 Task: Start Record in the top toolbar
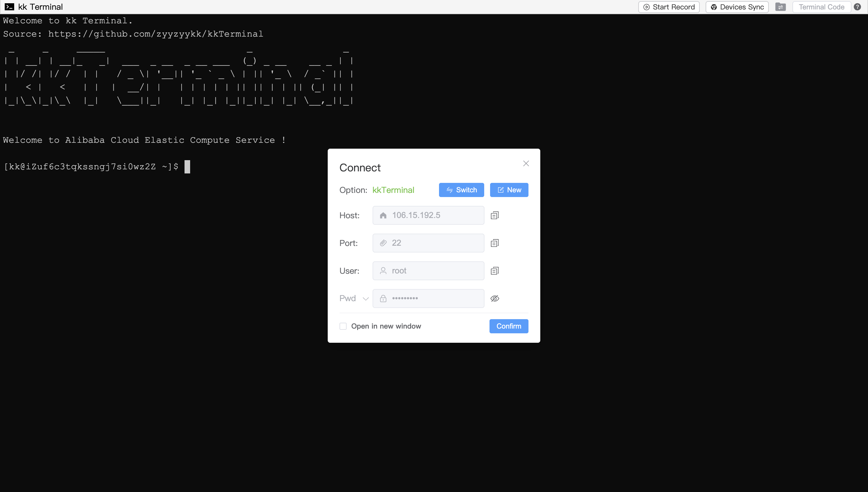[x=668, y=7]
